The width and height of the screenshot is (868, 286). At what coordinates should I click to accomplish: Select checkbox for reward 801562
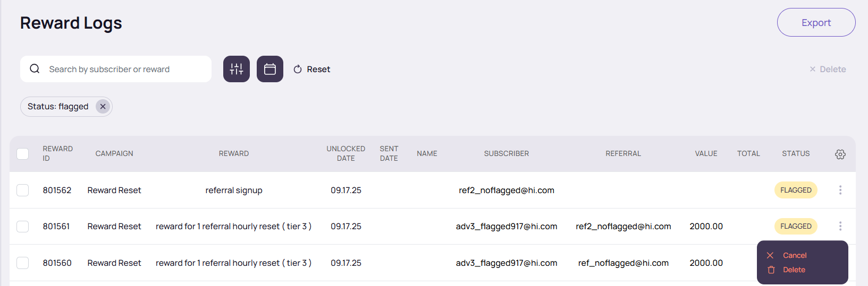tap(23, 190)
